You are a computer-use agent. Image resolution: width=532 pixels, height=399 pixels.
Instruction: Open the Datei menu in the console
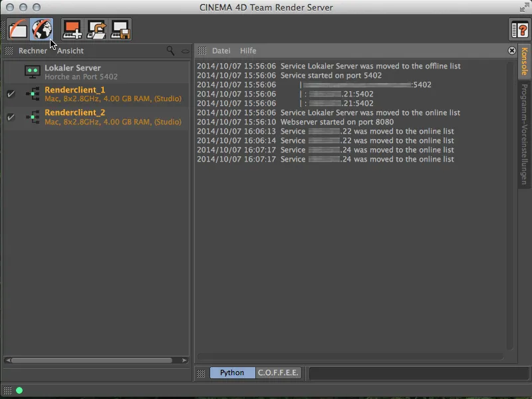(221, 51)
